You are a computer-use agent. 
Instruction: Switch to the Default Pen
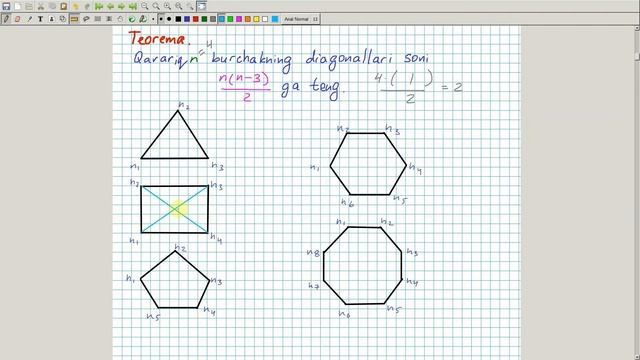(142, 19)
